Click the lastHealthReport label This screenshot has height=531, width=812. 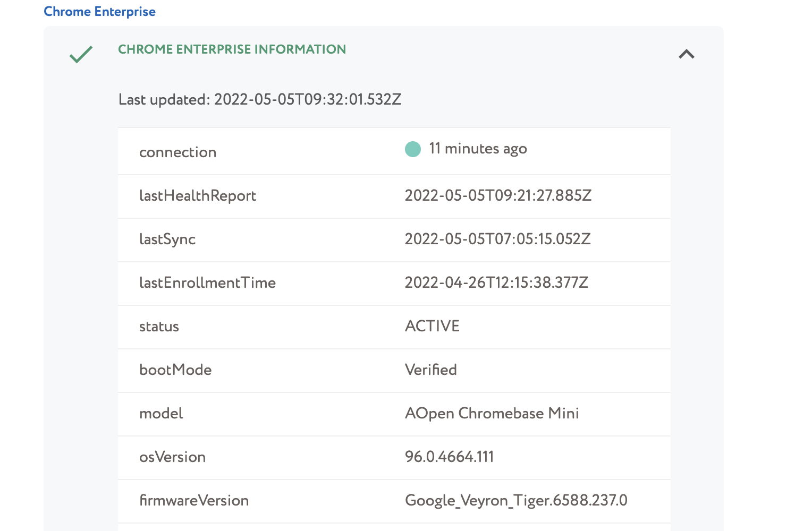tap(198, 196)
